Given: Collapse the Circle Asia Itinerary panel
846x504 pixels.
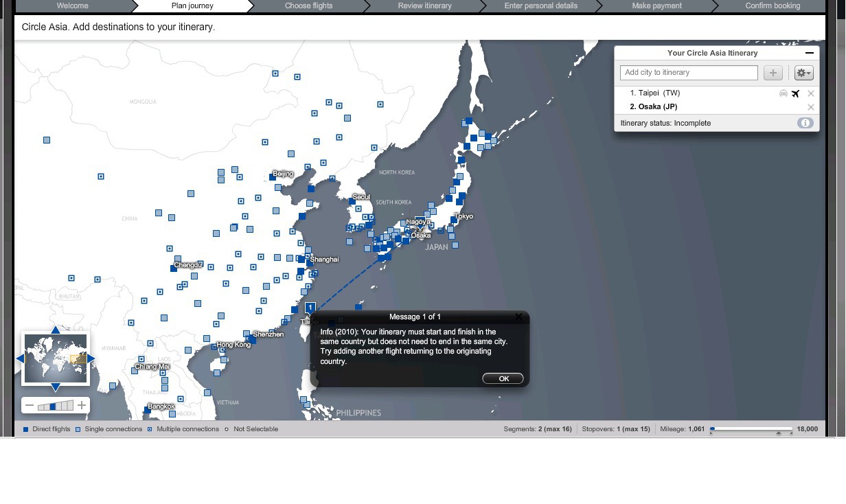Looking at the screenshot, I should coord(809,53).
